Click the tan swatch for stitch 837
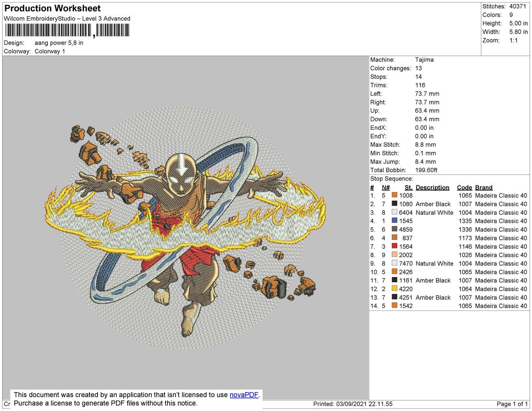The width and height of the screenshot is (532, 411). [394, 237]
